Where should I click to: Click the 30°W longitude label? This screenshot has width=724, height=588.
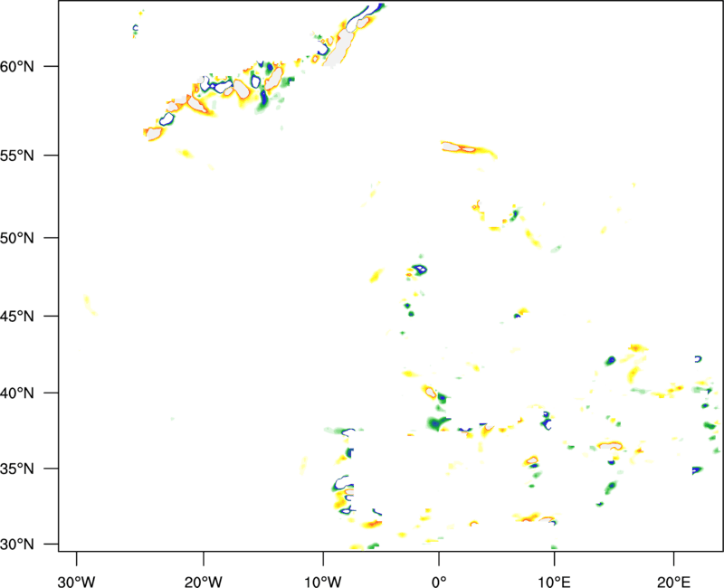76,582
